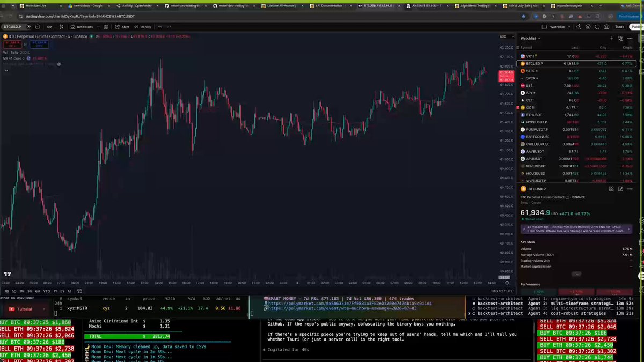Viewport: 644px width, 362px height.
Task: Click the TradingView logo at chart corner
Action: pos(7,274)
